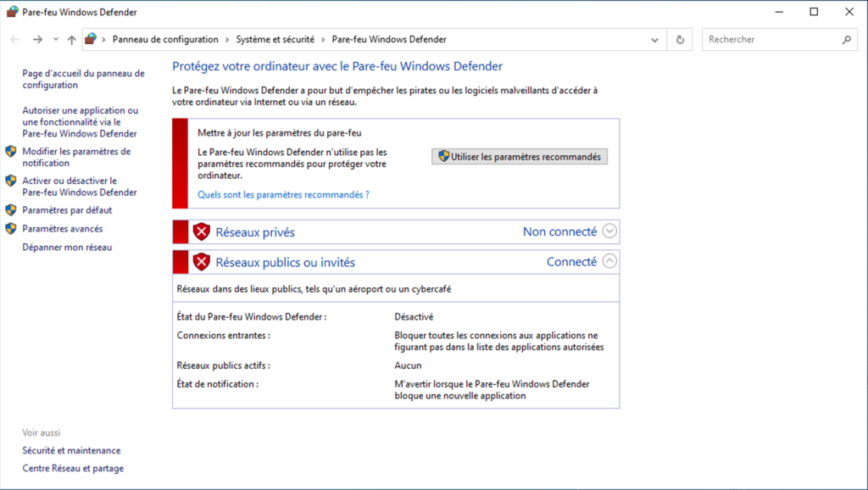This screenshot has width=868, height=490.
Task: Open the address bar history dropdown
Action: (655, 40)
